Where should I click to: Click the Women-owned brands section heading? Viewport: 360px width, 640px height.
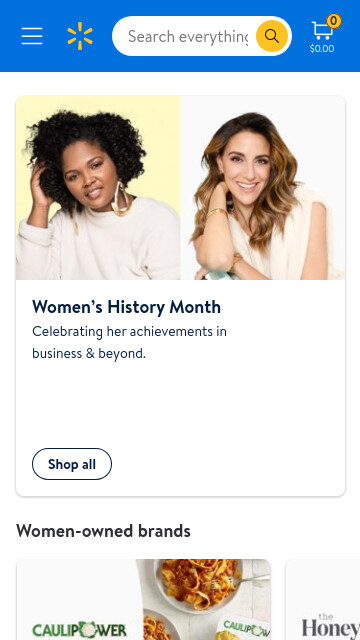coord(103,531)
